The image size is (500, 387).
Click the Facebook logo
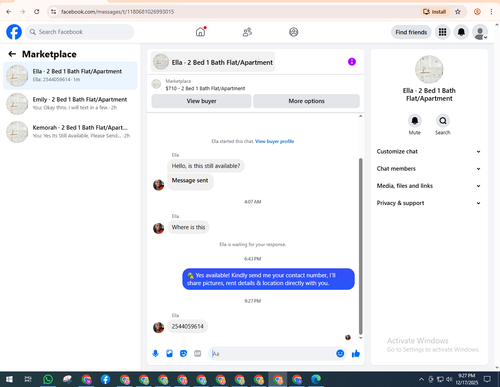pyautogui.click(x=14, y=32)
